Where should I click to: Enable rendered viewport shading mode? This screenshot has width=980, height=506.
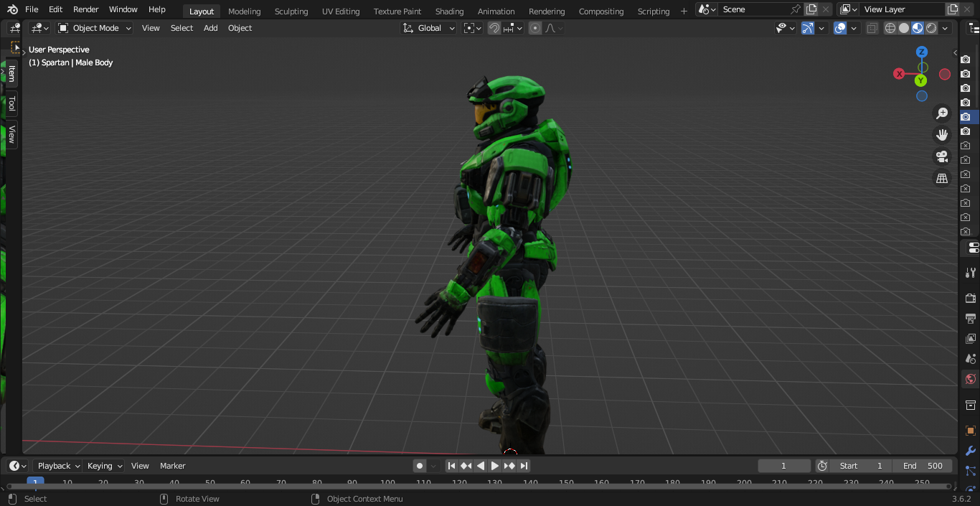coord(931,28)
